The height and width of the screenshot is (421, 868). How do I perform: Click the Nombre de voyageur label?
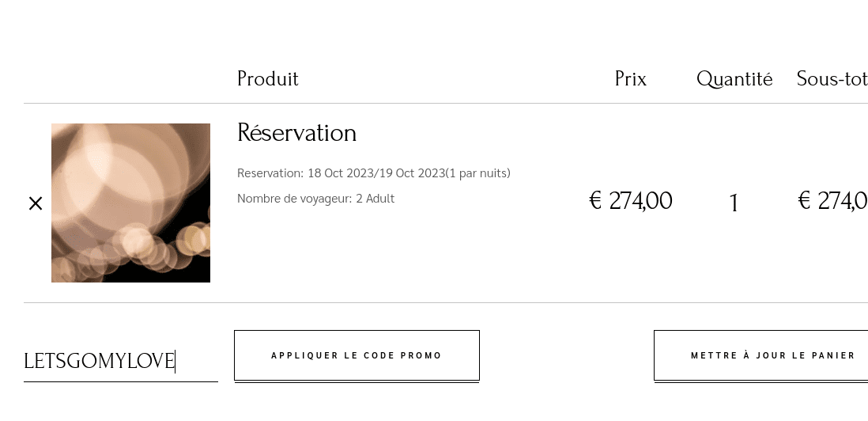294,199
